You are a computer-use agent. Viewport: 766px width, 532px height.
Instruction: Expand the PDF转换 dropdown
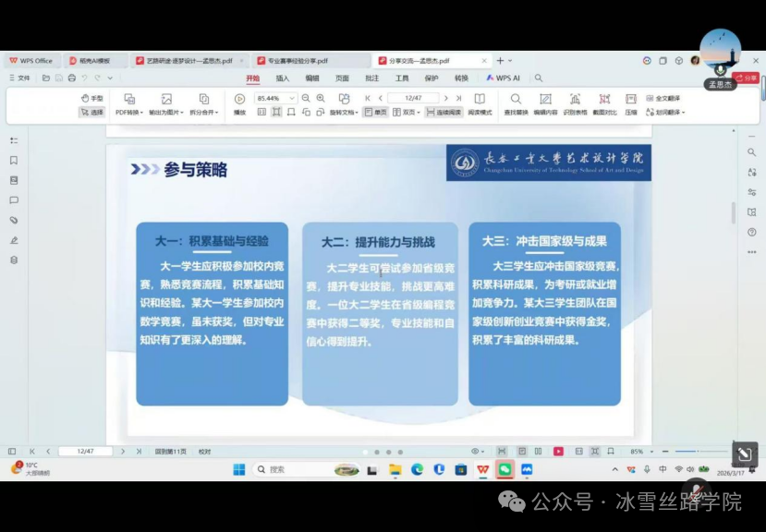tap(129, 113)
